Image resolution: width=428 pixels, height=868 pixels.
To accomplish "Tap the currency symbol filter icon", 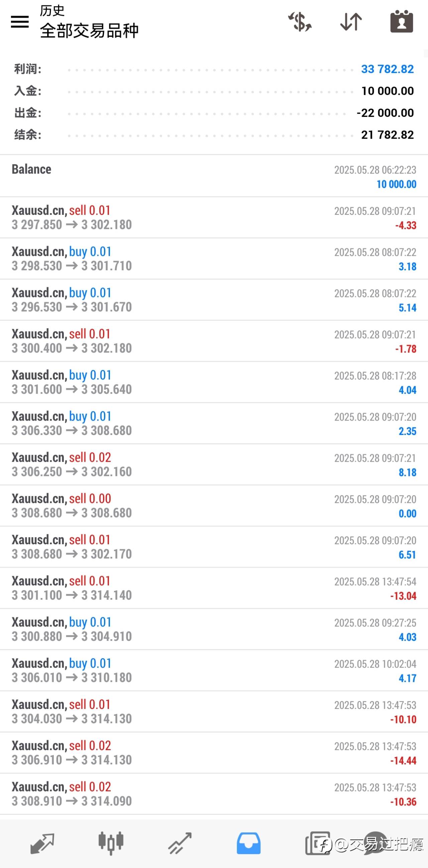I will point(300,22).
